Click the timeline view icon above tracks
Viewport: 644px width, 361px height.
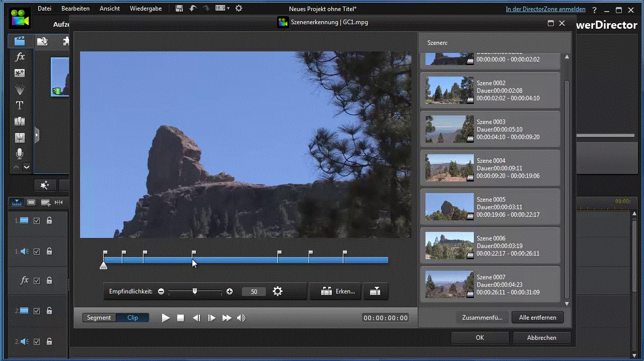17,202
